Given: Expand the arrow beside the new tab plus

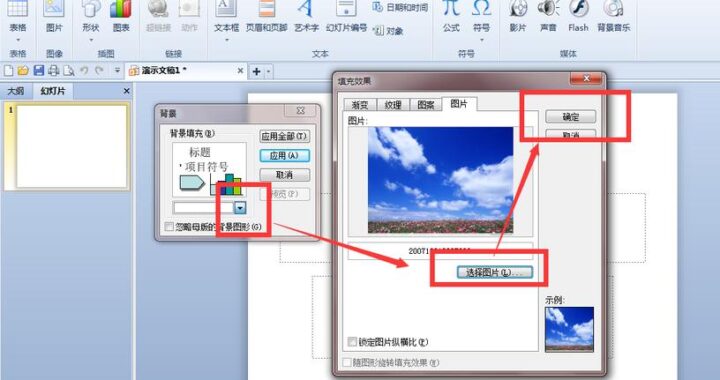Looking at the screenshot, I should click(269, 72).
